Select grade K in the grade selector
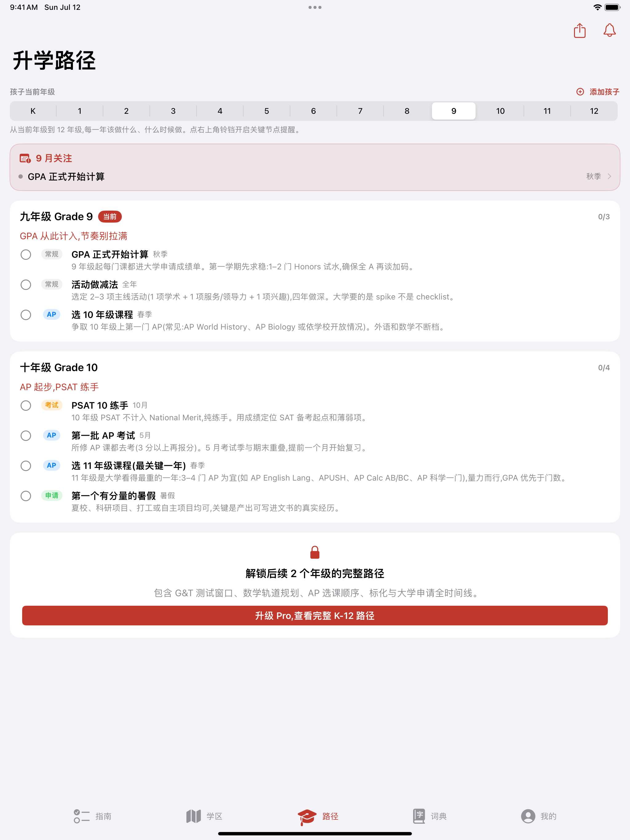This screenshot has width=630, height=840. (x=33, y=111)
